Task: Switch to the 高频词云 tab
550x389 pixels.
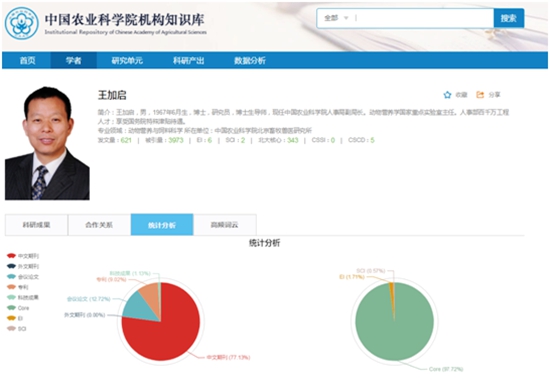Action: pos(224,224)
